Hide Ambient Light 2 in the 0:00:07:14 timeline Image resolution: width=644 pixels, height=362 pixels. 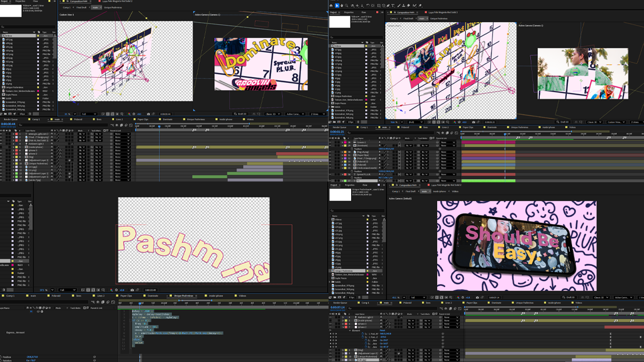tap(331, 317)
